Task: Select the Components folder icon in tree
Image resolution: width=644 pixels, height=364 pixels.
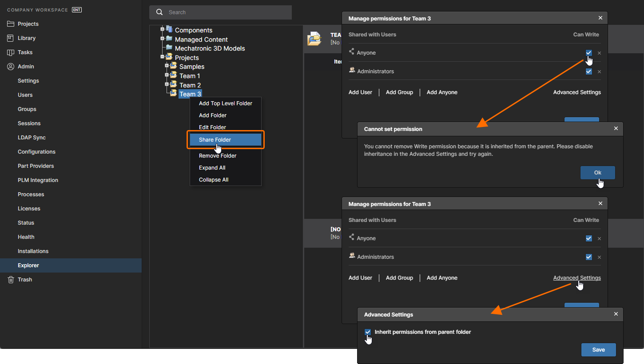Action: [x=169, y=30]
